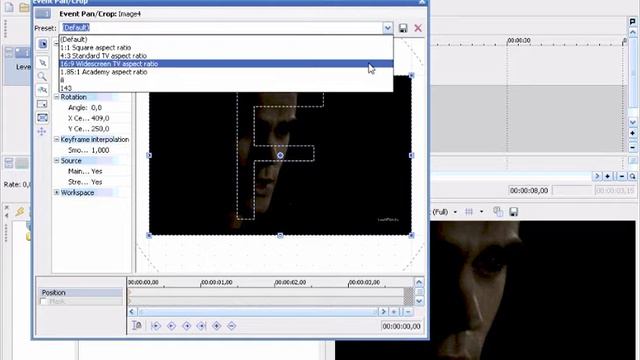Viewport: 640px width, 360px height.
Task: Delete the selected preset with red X
Action: pyautogui.click(x=418, y=28)
